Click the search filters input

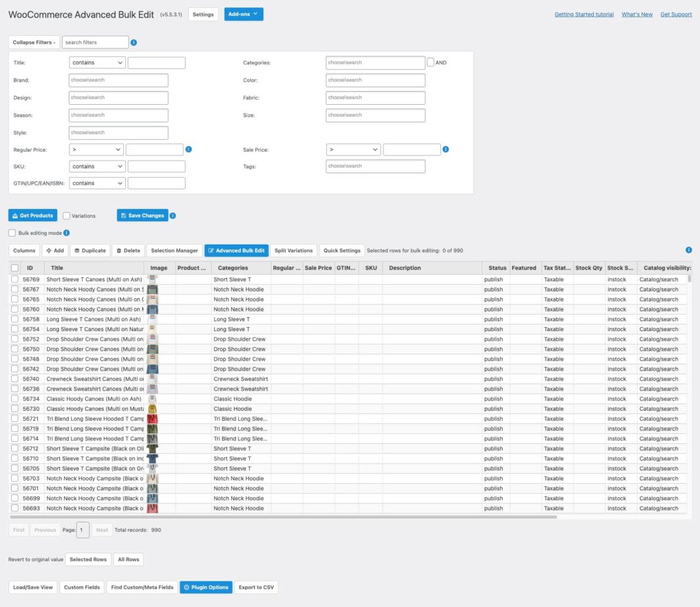click(x=96, y=43)
